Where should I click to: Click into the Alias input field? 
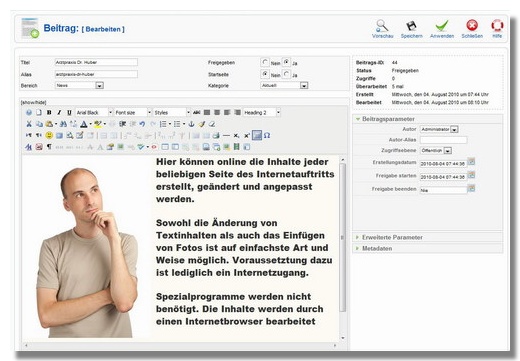click(x=96, y=74)
